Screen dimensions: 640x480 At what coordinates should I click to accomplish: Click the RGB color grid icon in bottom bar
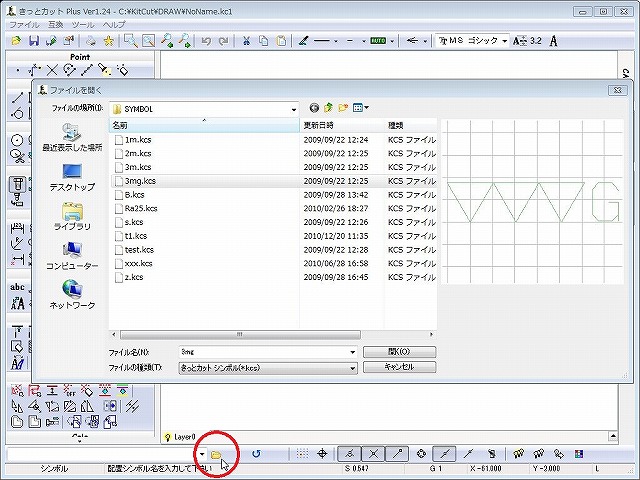coord(579,453)
